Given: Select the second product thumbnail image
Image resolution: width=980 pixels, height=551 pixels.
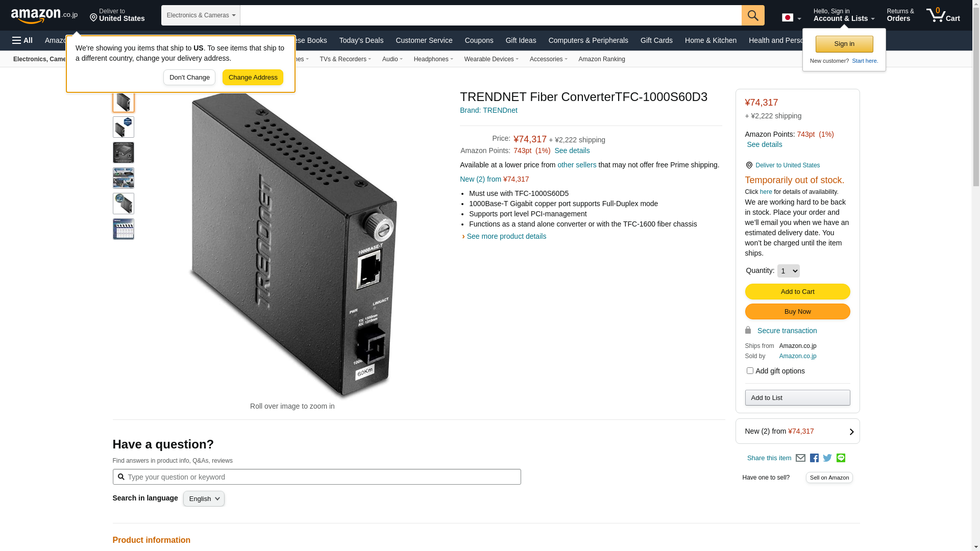Looking at the screenshot, I should click(124, 127).
